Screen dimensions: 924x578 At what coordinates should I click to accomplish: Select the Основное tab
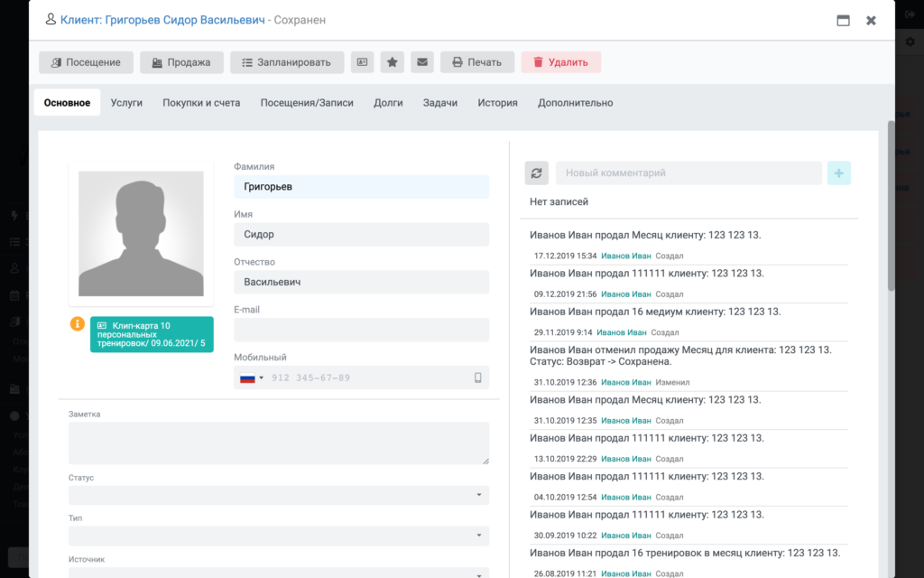coord(67,103)
